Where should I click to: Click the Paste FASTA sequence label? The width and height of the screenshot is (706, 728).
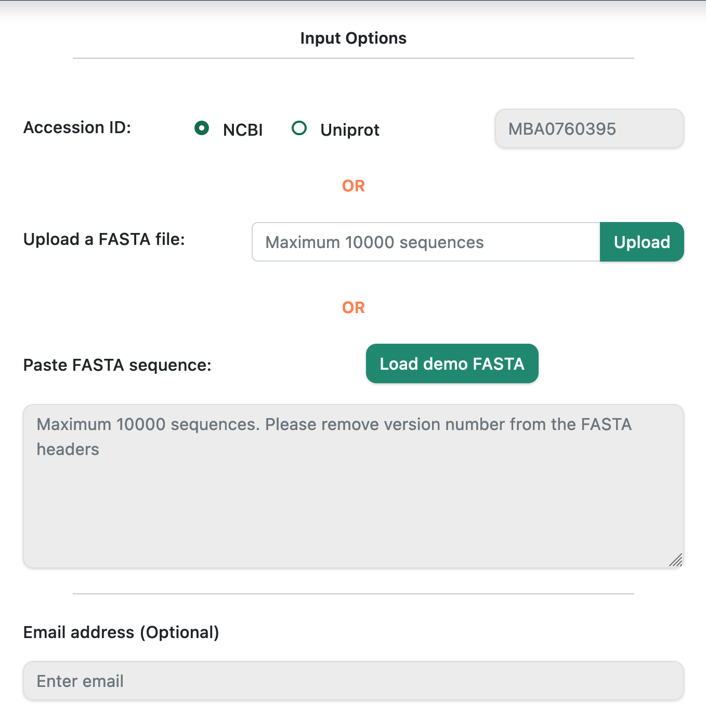[x=117, y=365]
